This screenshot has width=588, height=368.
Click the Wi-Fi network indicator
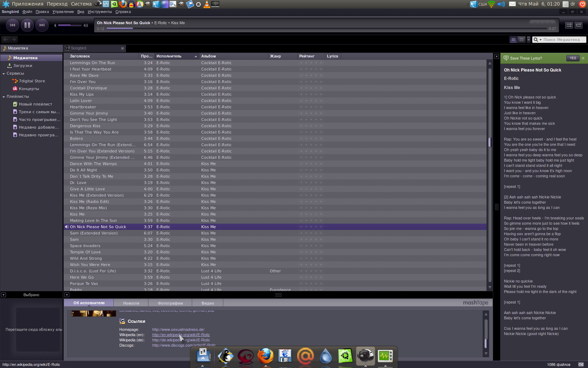(x=491, y=4)
